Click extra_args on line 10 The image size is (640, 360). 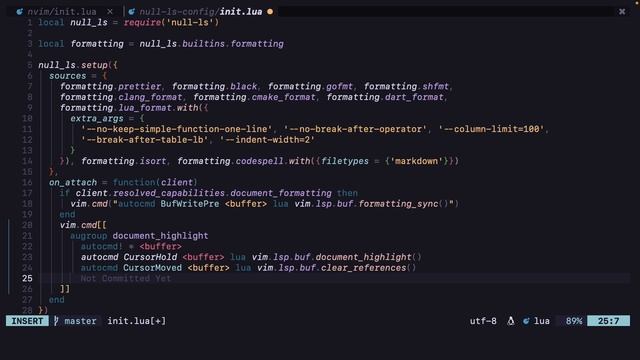pyautogui.click(x=97, y=118)
